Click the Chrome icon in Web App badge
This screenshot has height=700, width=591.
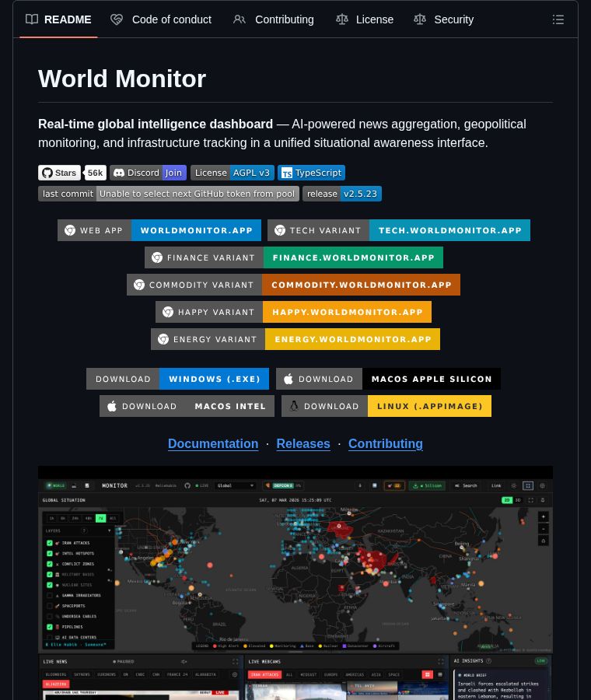(x=70, y=230)
